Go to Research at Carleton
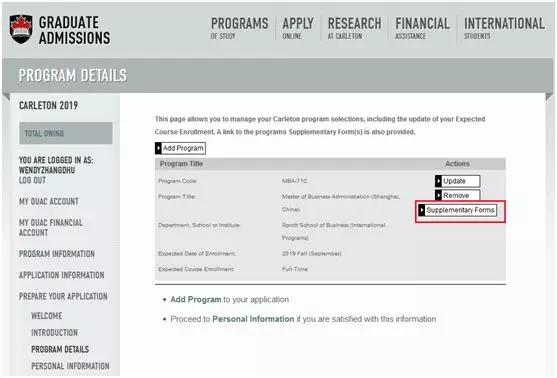The width and height of the screenshot is (557, 378). pyautogui.click(x=354, y=28)
